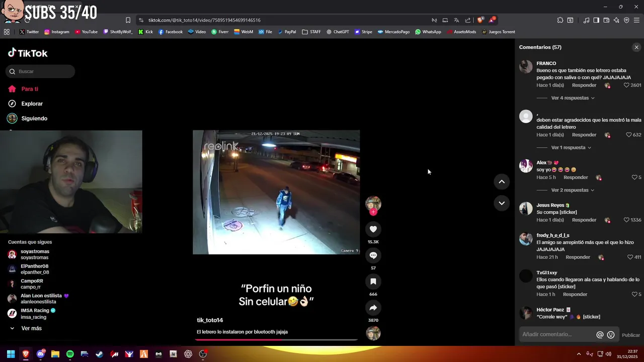Open Spotify from the taskbar
Image resolution: width=644 pixels, height=362 pixels.
coord(70,354)
